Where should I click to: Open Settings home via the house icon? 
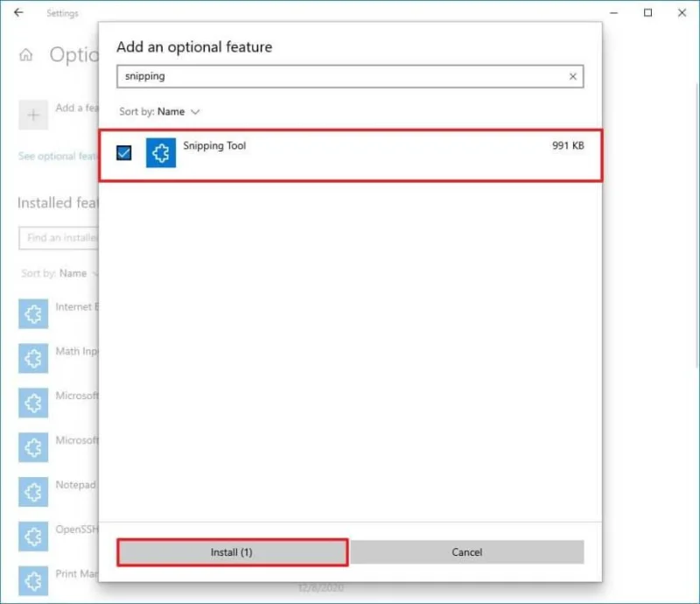click(x=26, y=55)
